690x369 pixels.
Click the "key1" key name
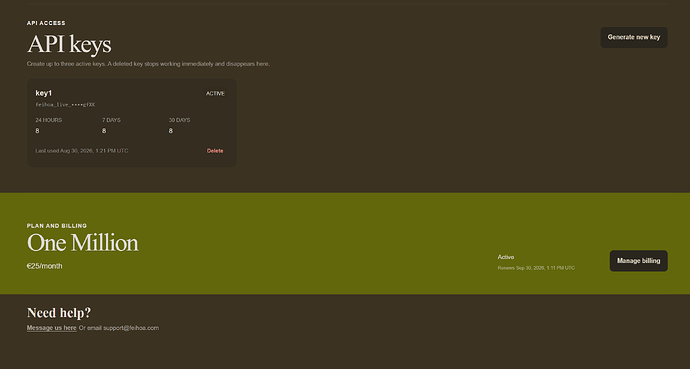tap(44, 93)
